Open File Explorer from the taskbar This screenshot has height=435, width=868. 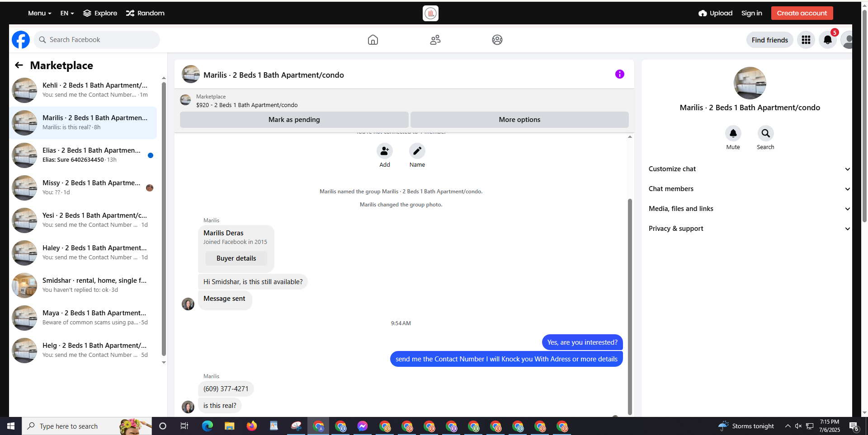tap(230, 426)
